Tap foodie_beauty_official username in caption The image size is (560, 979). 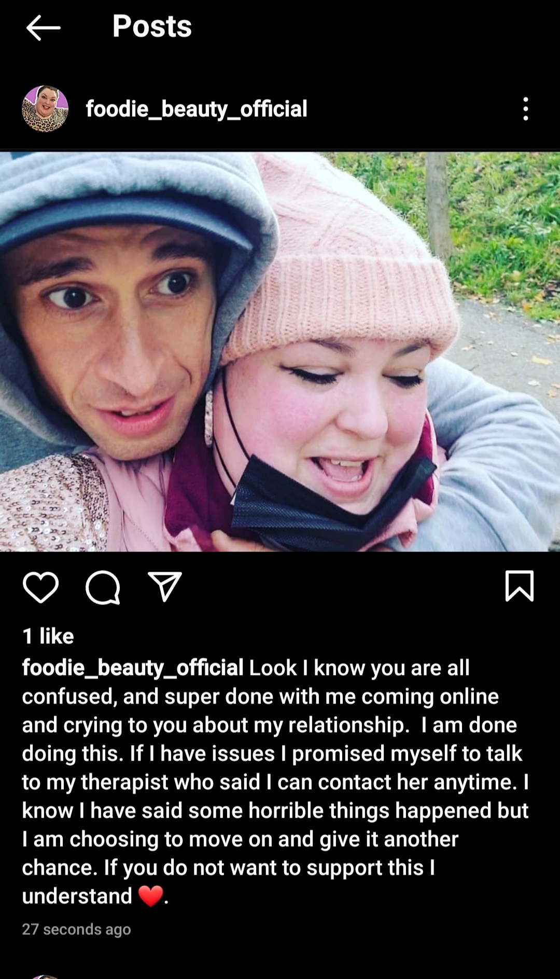(133, 668)
